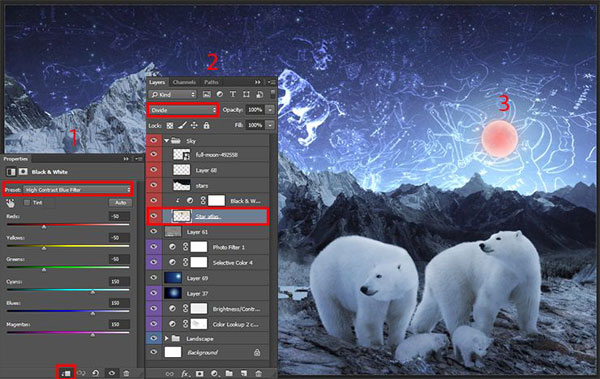Hide the Star atlas layer
Screen dimensions: 600x379
coord(154,216)
